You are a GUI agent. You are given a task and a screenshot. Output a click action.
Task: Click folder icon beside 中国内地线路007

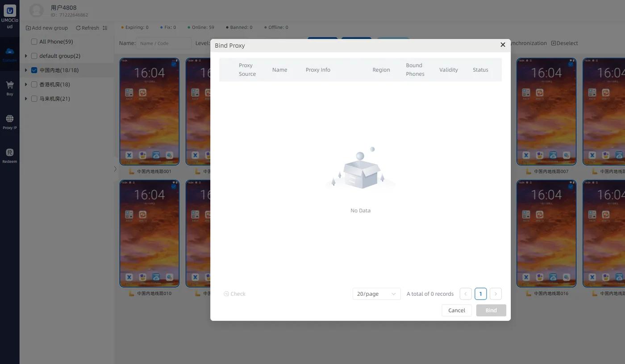pos(529,171)
